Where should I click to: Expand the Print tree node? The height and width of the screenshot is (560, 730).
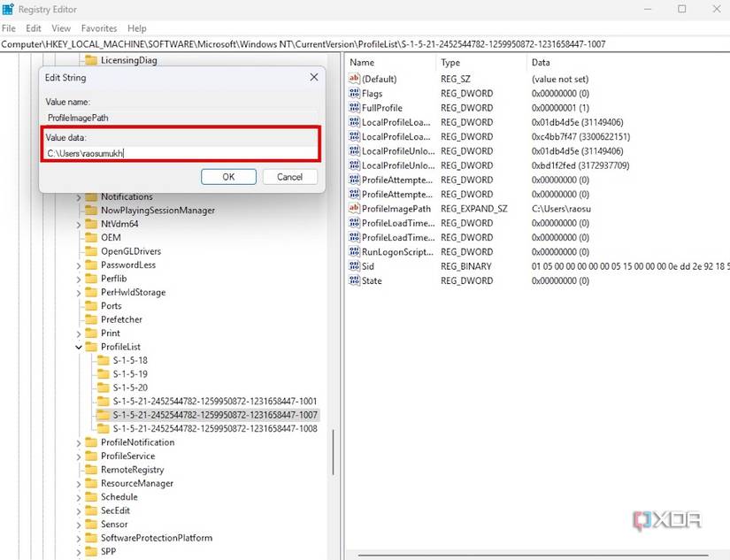click(78, 334)
